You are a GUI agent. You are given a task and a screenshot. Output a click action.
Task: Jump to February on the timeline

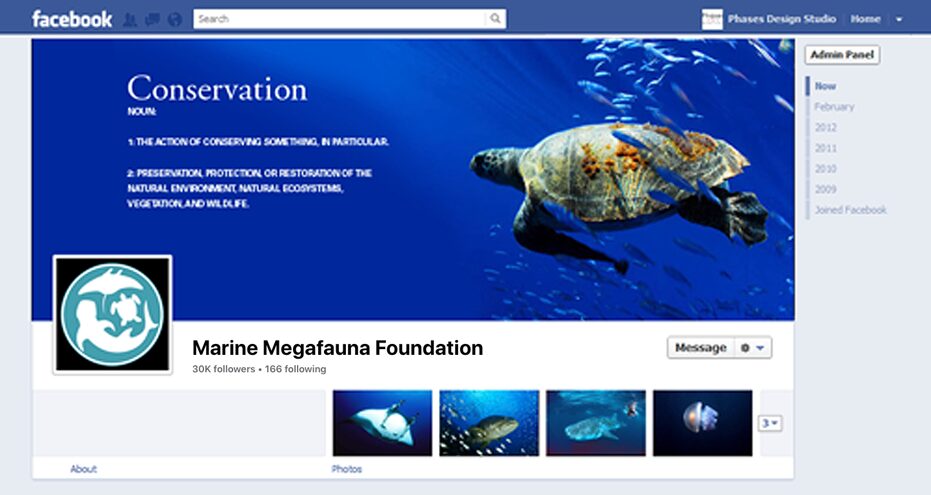834,107
